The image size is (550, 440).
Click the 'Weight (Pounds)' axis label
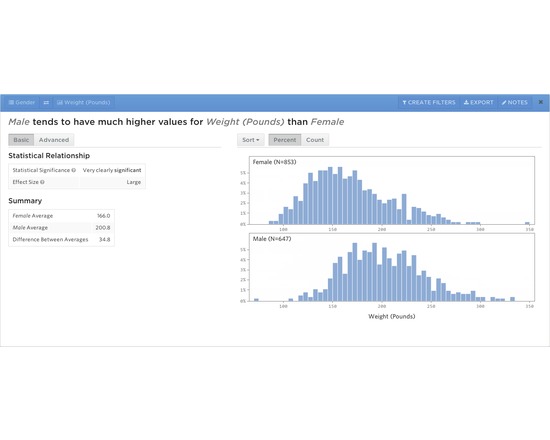point(391,316)
